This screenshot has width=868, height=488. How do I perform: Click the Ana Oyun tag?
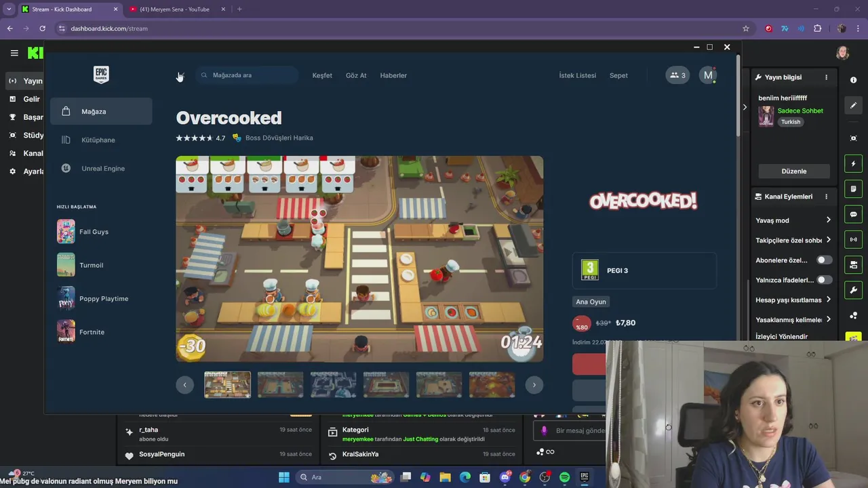point(591,302)
